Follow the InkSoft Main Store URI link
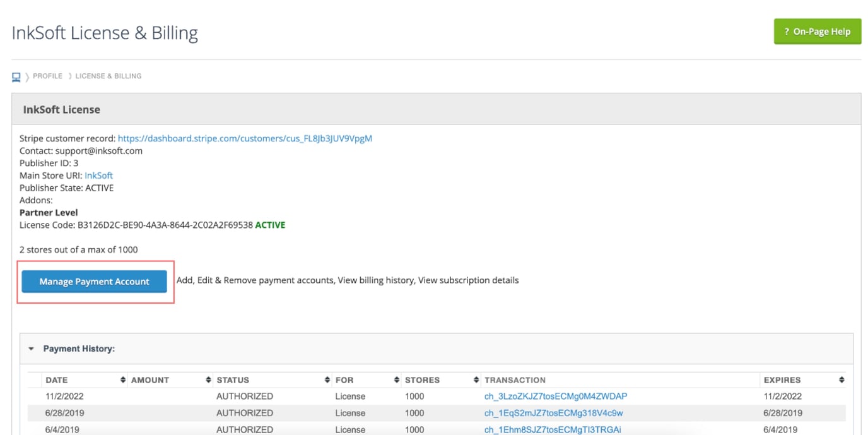The image size is (868, 435). [x=98, y=176]
